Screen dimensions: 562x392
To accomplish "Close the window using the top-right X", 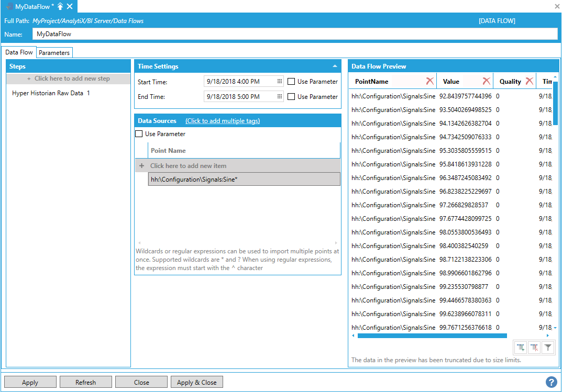I will 557,6.
